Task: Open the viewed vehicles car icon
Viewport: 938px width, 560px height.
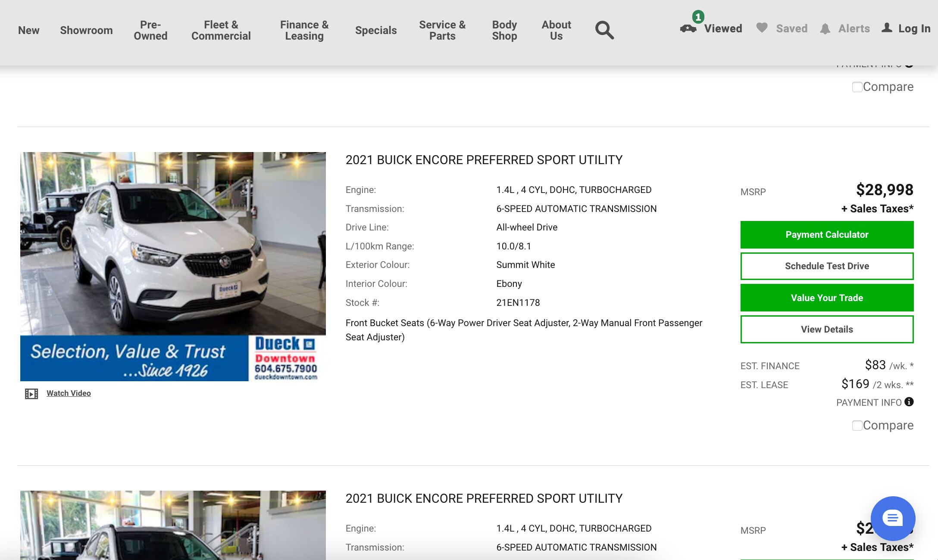Action: click(x=688, y=28)
